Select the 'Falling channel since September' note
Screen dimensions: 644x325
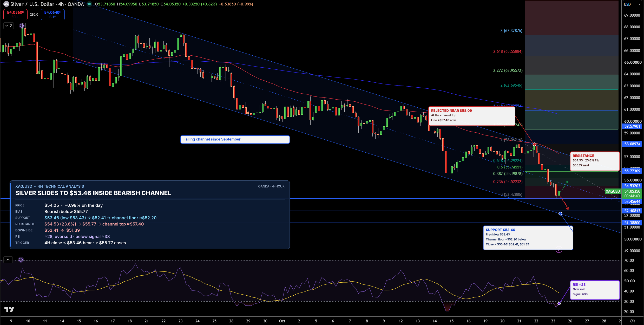tap(235, 139)
